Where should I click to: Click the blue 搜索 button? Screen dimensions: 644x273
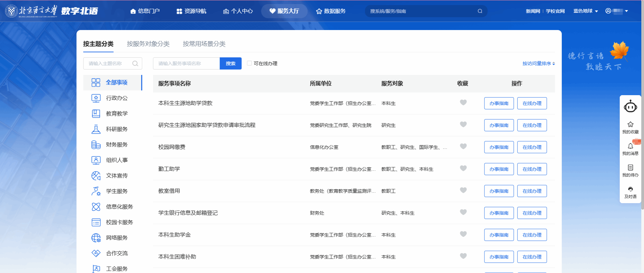tap(231, 63)
